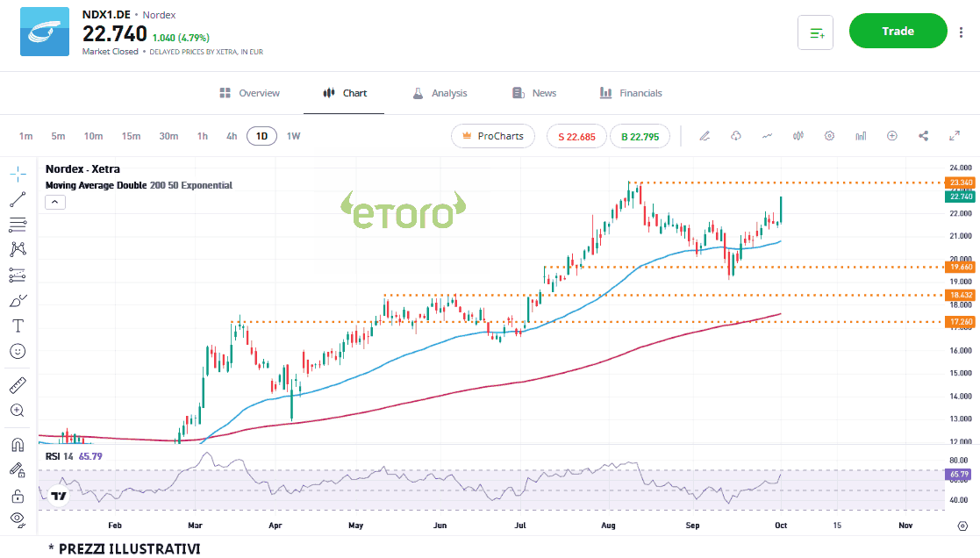The height and width of the screenshot is (558, 980).
Task: Select the 4h timeframe
Action: [x=232, y=136]
